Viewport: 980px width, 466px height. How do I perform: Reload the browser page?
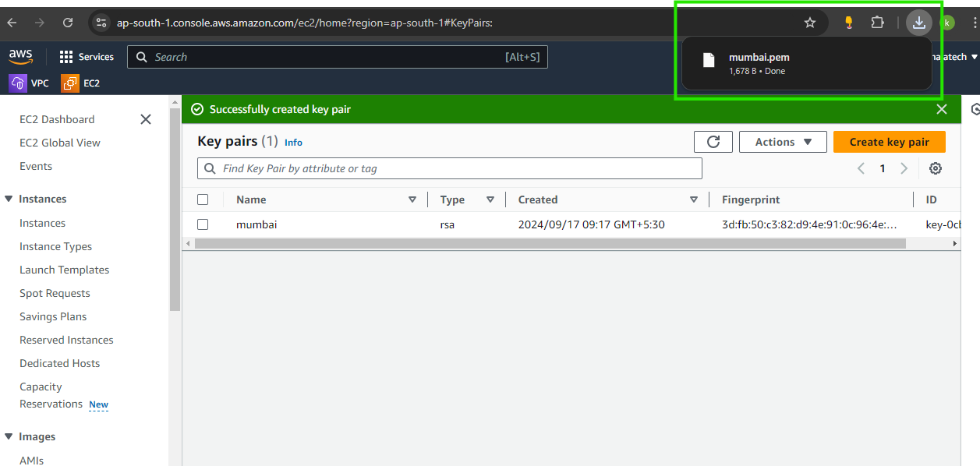click(x=68, y=23)
